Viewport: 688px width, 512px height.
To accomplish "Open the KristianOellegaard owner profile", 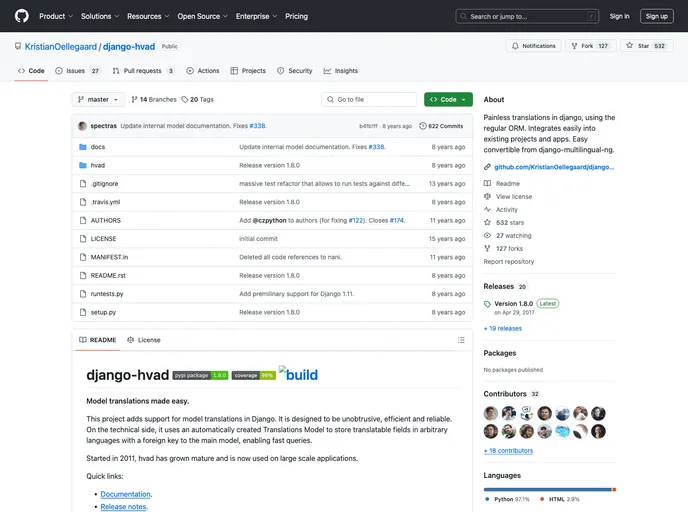I will coord(61,47).
